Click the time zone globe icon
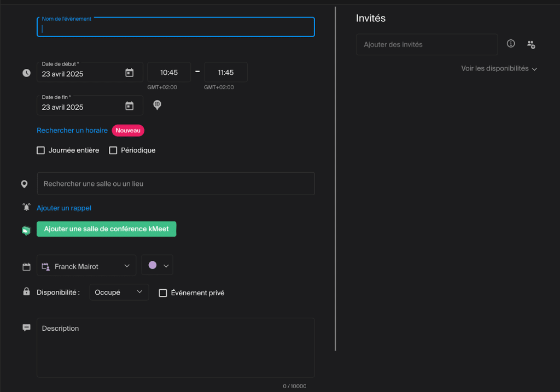Image resolution: width=560 pixels, height=392 pixels. coord(157,105)
